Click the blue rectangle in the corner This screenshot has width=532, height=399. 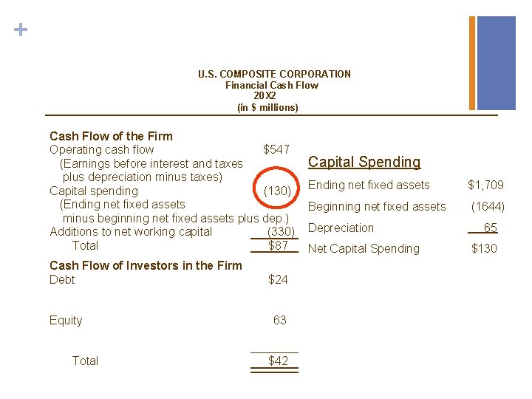[x=496, y=63]
